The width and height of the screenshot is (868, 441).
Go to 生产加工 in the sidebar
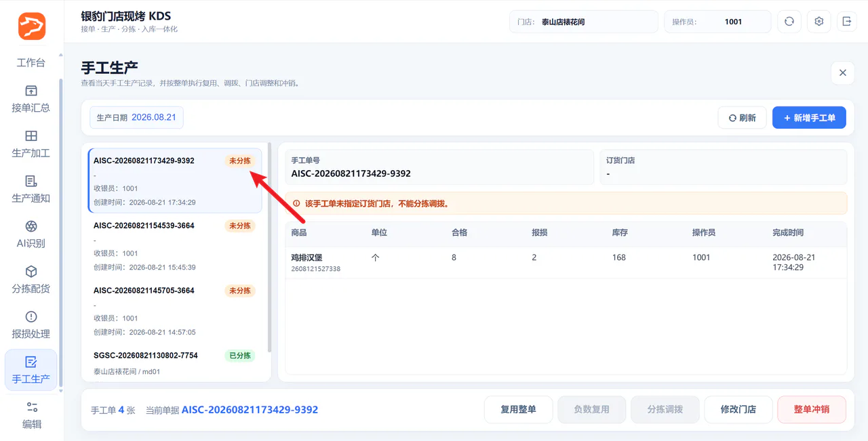31,144
